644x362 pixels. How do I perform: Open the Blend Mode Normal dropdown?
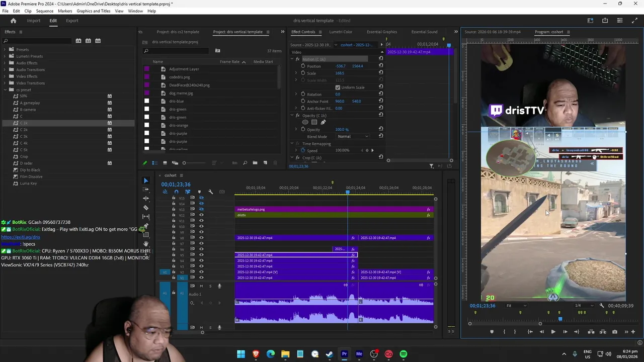(353, 136)
